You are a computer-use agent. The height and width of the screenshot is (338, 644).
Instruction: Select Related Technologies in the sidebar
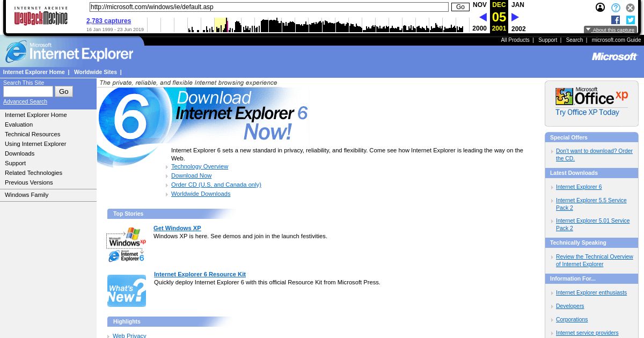click(33, 173)
